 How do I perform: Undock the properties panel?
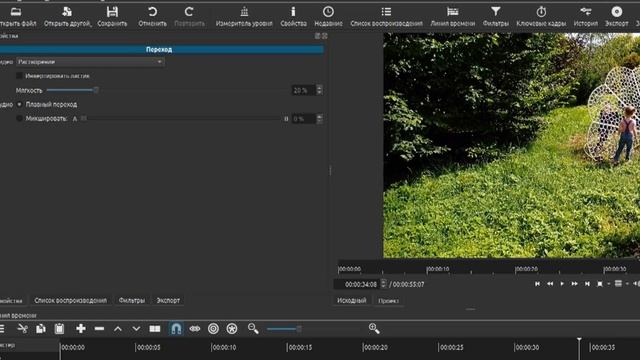tap(317, 36)
